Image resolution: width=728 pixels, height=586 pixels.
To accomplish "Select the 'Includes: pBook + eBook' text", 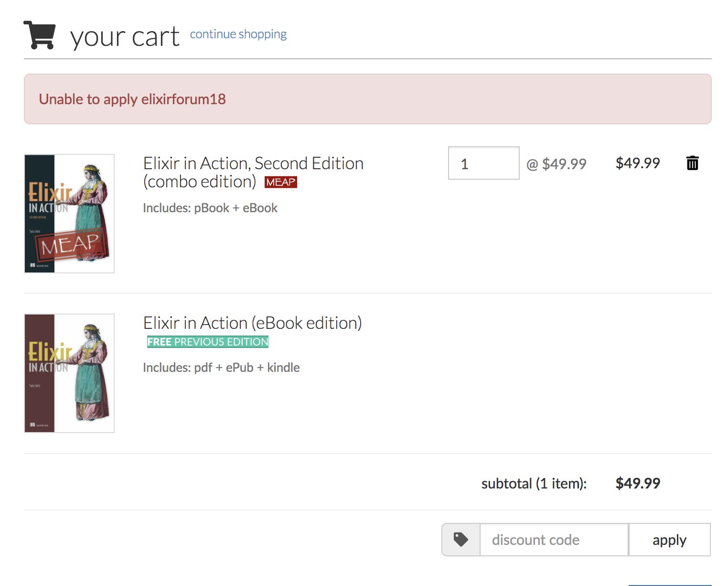I will click(210, 208).
